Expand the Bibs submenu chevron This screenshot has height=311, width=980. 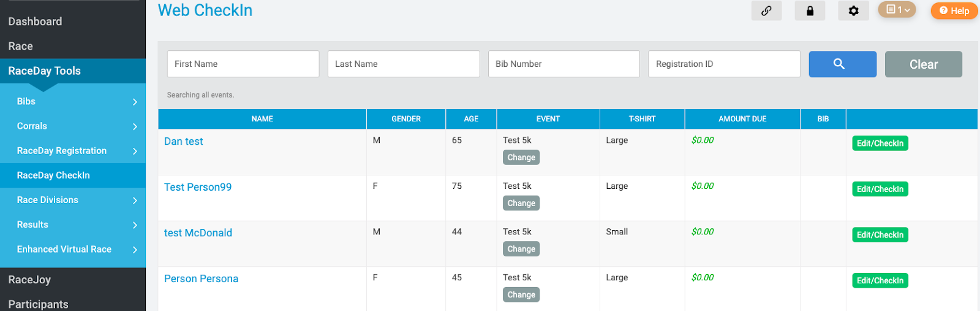tap(135, 102)
